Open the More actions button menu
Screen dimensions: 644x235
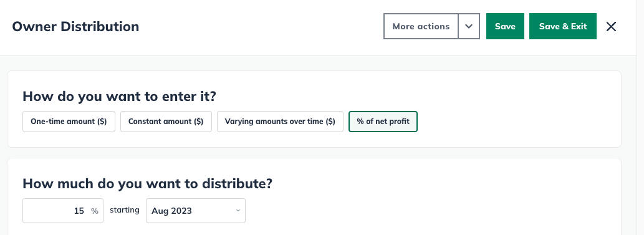(421, 26)
